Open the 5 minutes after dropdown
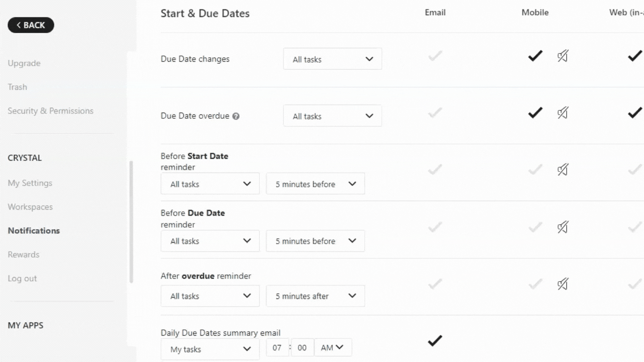 (315, 296)
